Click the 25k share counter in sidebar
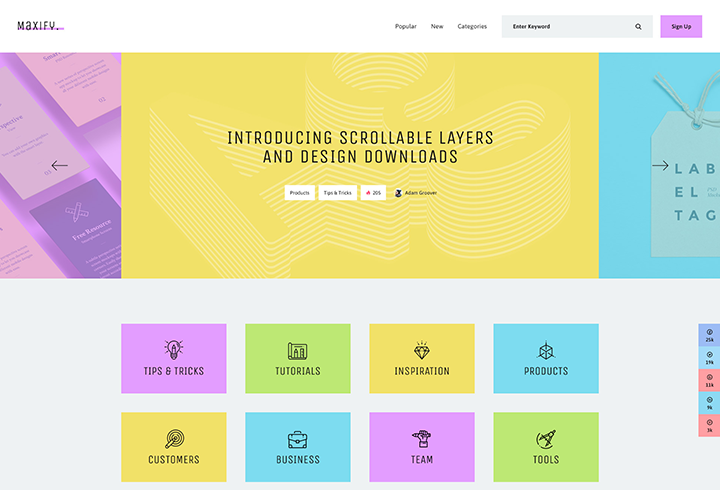Image resolution: width=720 pixels, height=490 pixels. tap(709, 335)
